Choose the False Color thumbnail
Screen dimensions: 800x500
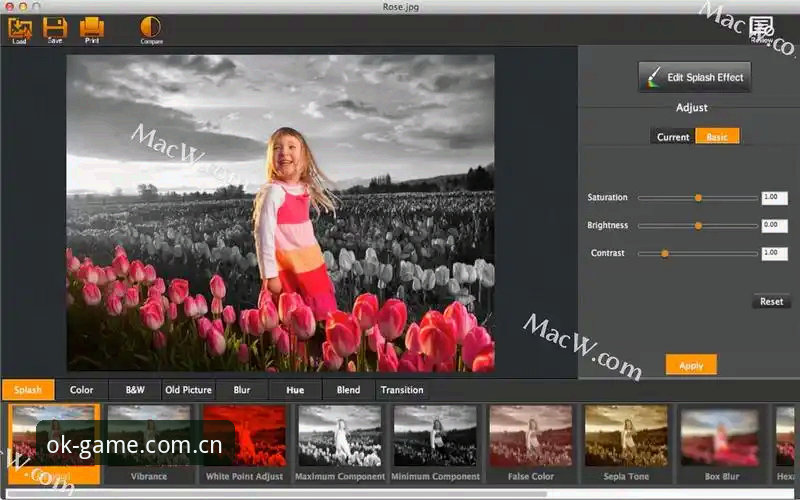coord(531,443)
